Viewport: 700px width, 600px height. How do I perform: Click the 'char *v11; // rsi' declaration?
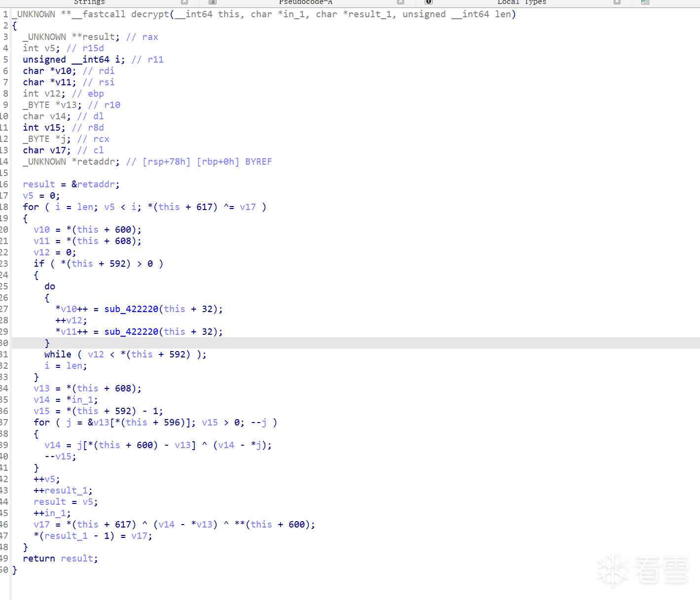[69, 82]
